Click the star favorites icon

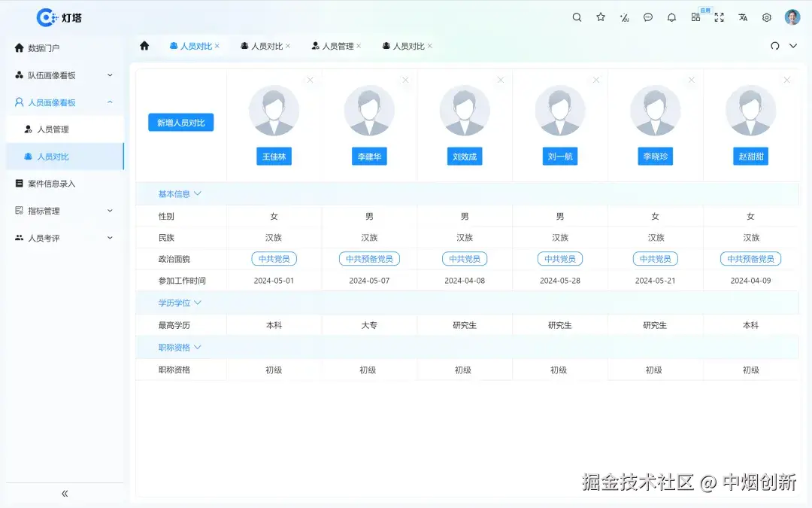pyautogui.click(x=600, y=17)
